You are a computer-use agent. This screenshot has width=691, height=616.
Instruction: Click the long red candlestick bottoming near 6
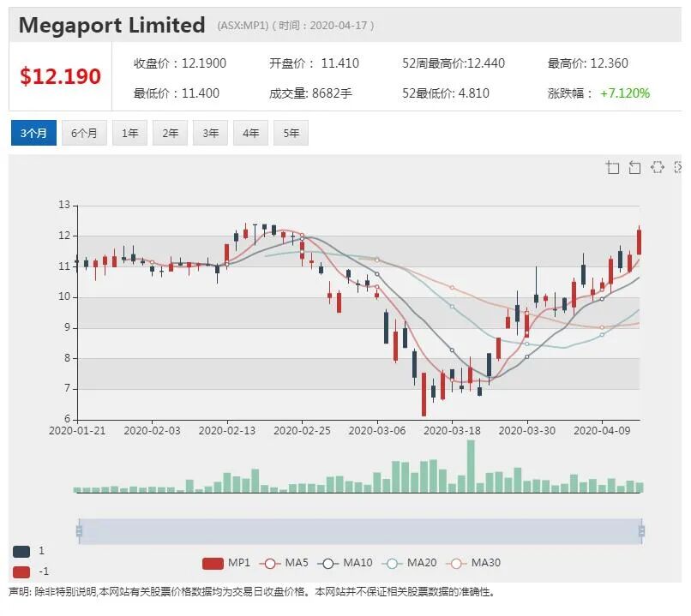click(424, 394)
